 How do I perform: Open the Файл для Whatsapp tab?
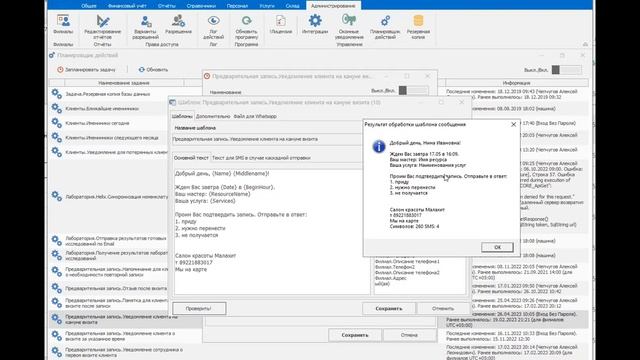pyautogui.click(x=255, y=116)
